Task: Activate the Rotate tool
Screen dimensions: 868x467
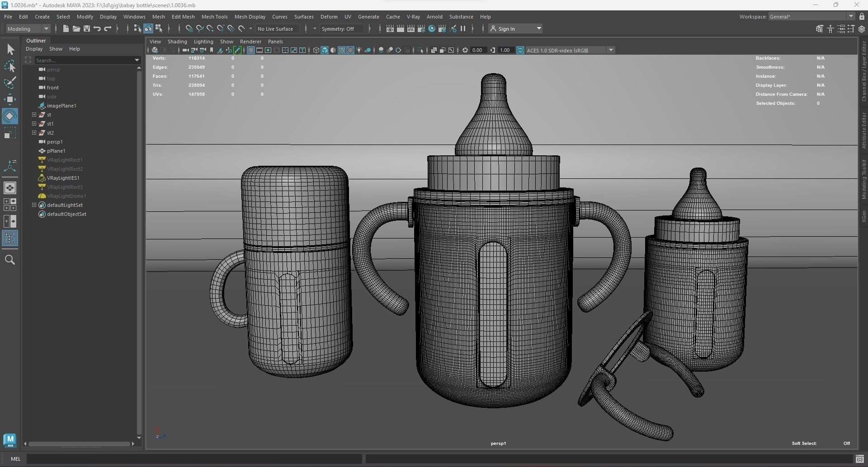Action: [10, 116]
